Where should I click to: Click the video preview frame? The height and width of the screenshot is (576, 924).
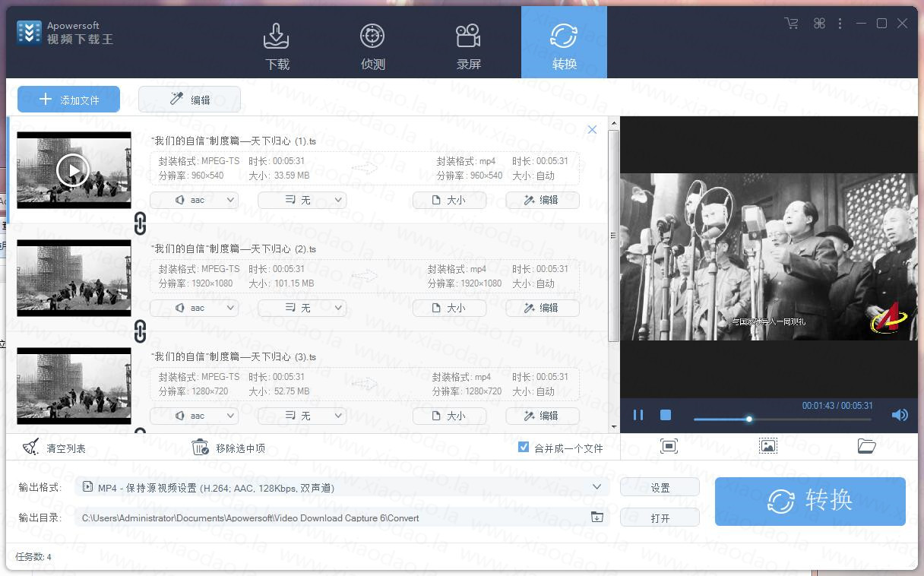[x=769, y=257]
